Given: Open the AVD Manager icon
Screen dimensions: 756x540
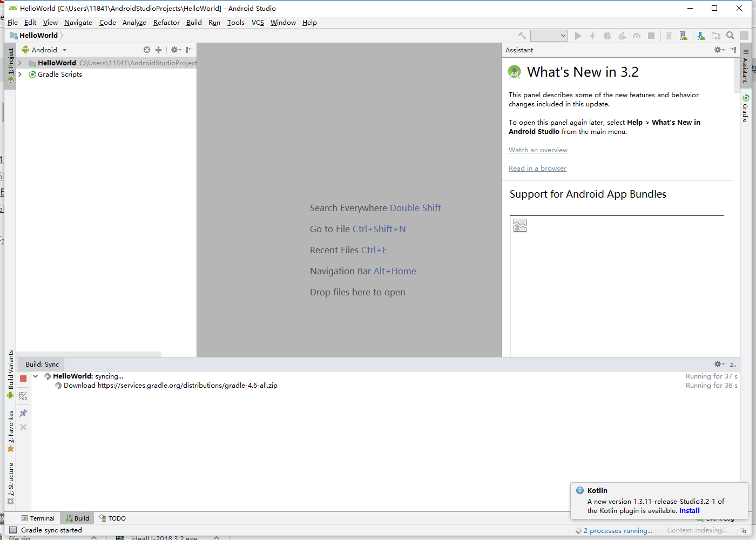Looking at the screenshot, I should (684, 36).
